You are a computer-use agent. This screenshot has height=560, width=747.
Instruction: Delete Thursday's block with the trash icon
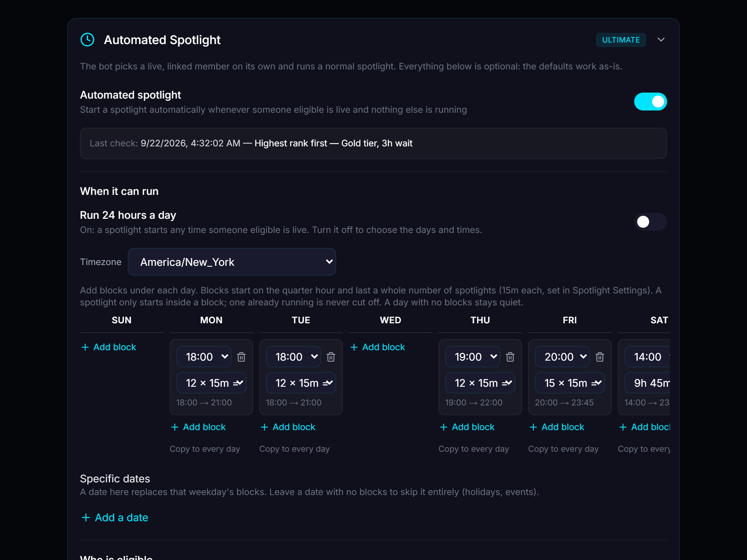510,357
